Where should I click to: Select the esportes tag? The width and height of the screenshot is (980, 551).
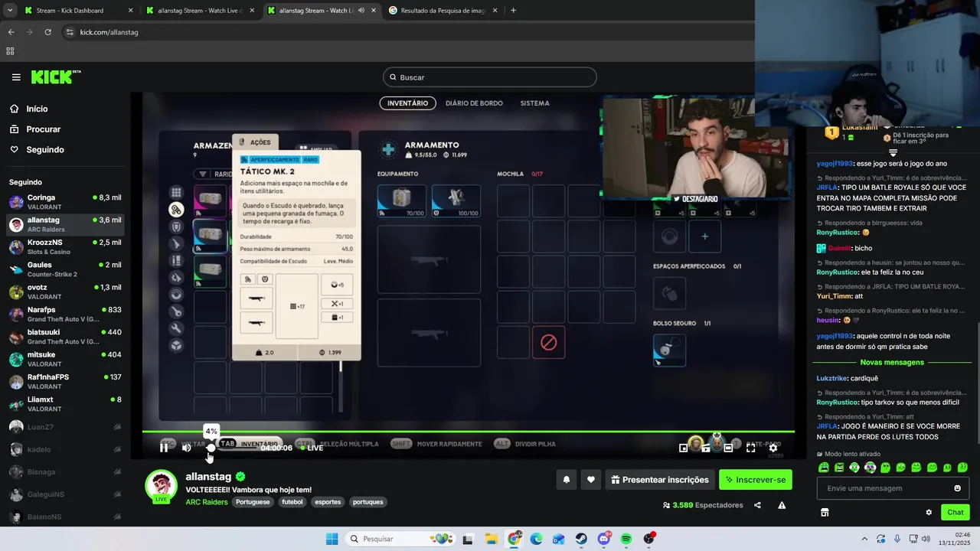click(x=328, y=502)
